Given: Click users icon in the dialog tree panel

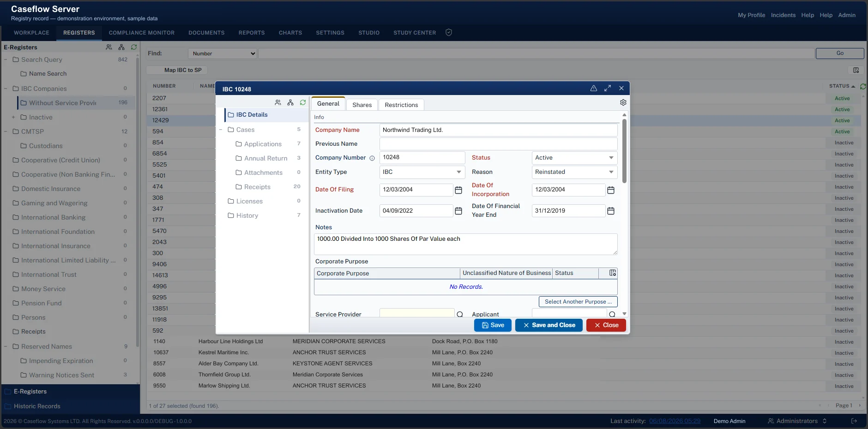Looking at the screenshot, I should tap(278, 102).
